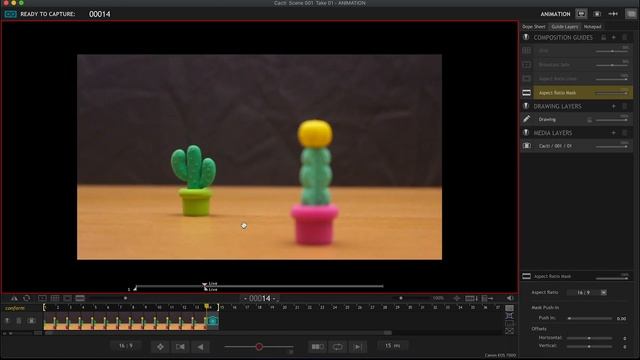The height and width of the screenshot is (360, 640).
Task: Click the frame counter 00014 field
Action: pos(260,298)
